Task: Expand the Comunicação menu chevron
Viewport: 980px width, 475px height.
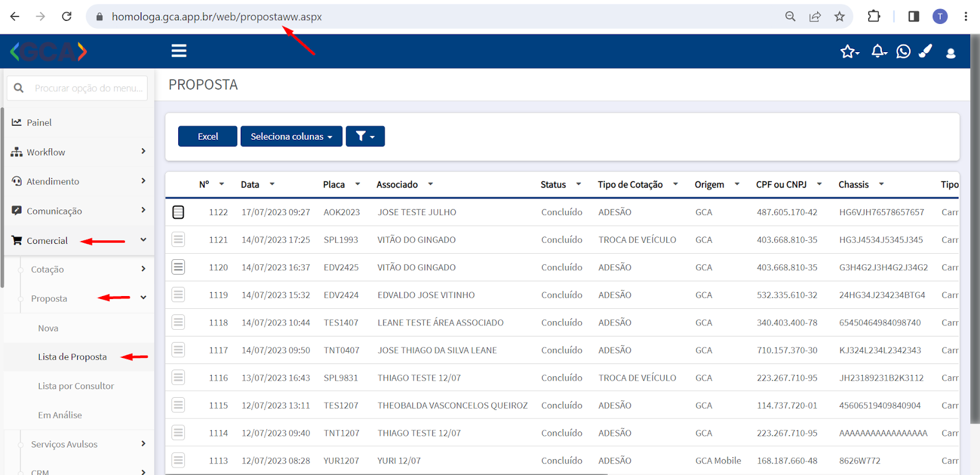Action: coord(143,210)
